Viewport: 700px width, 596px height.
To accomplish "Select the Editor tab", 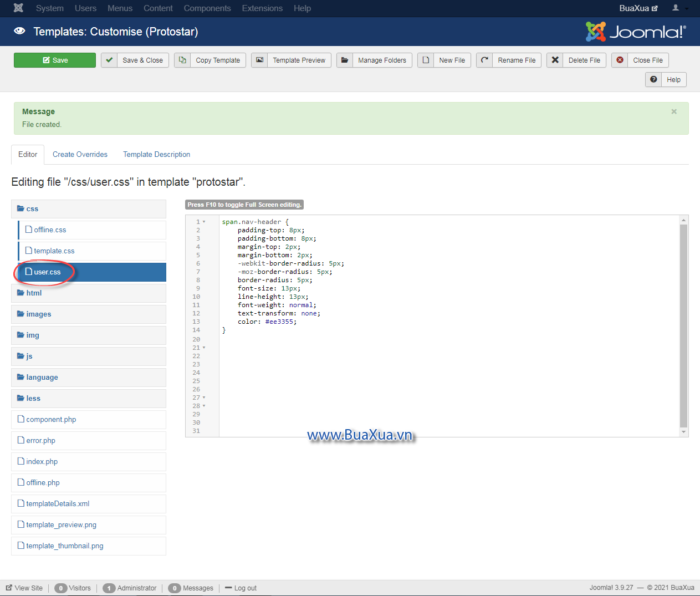I will [28, 155].
